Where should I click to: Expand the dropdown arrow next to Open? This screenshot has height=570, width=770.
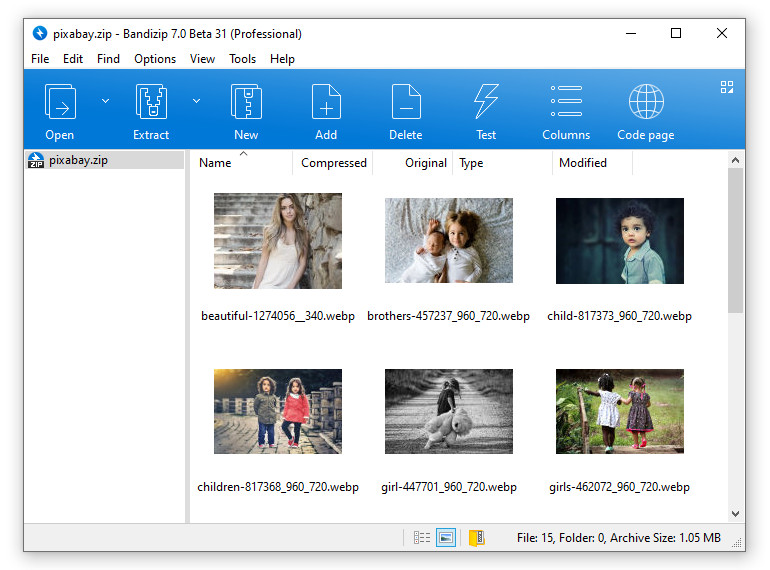[105, 100]
